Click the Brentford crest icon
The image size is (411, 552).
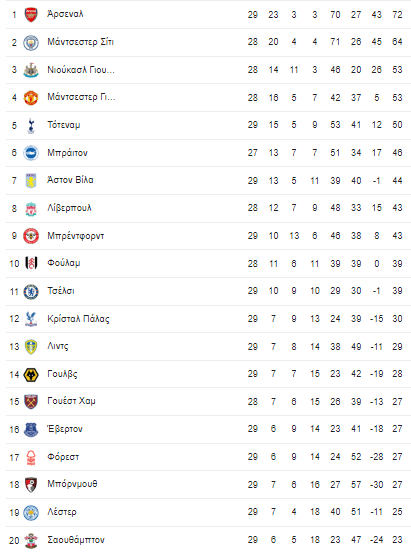point(31,236)
